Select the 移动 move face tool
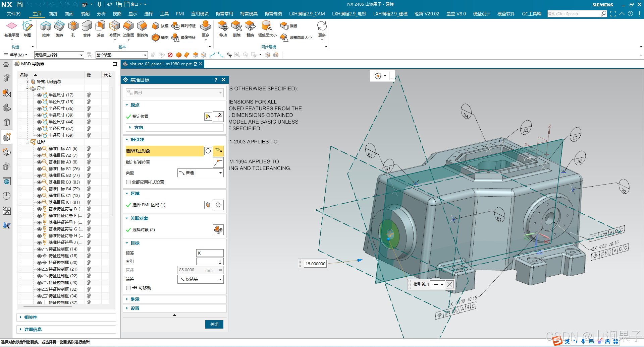644x347 pixels. [x=223, y=29]
